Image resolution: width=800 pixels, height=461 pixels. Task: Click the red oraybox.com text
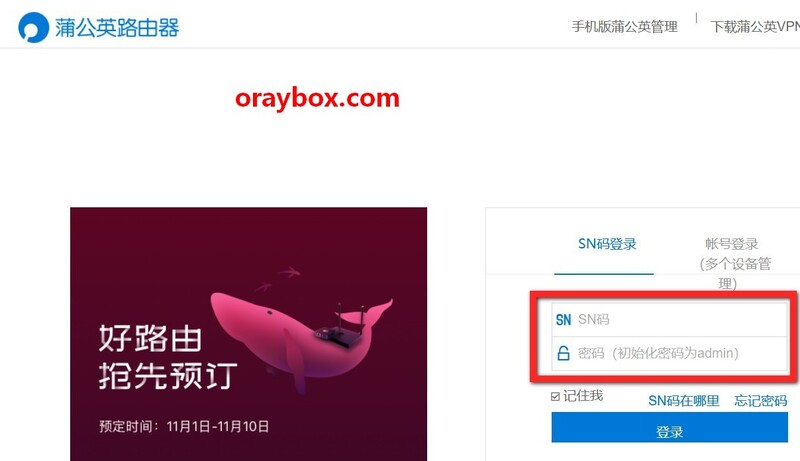317,98
